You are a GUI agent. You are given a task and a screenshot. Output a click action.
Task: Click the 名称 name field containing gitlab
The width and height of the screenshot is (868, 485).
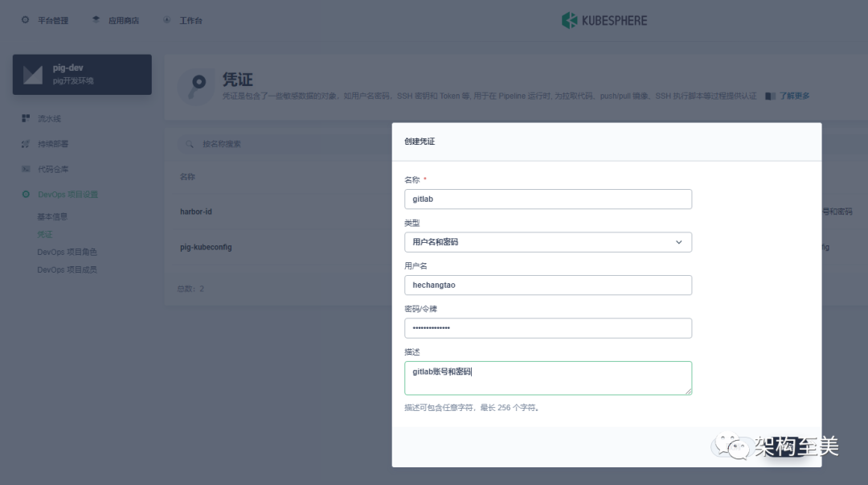point(548,199)
